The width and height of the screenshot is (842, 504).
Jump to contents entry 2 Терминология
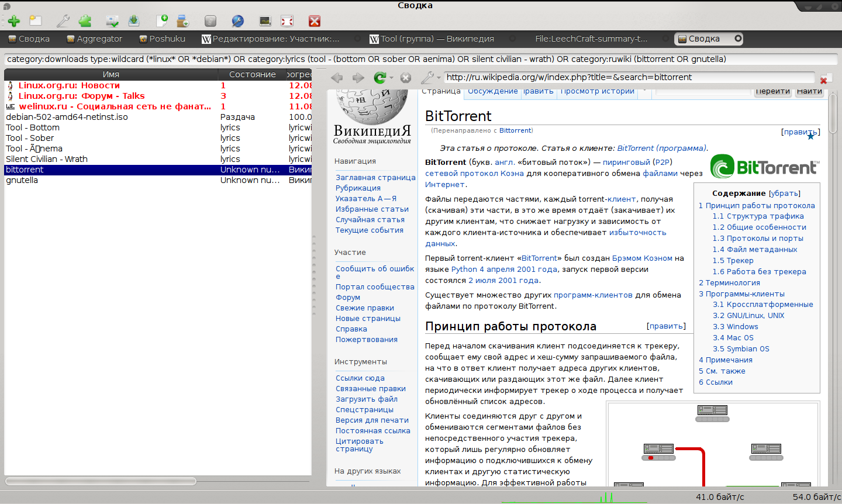(729, 282)
